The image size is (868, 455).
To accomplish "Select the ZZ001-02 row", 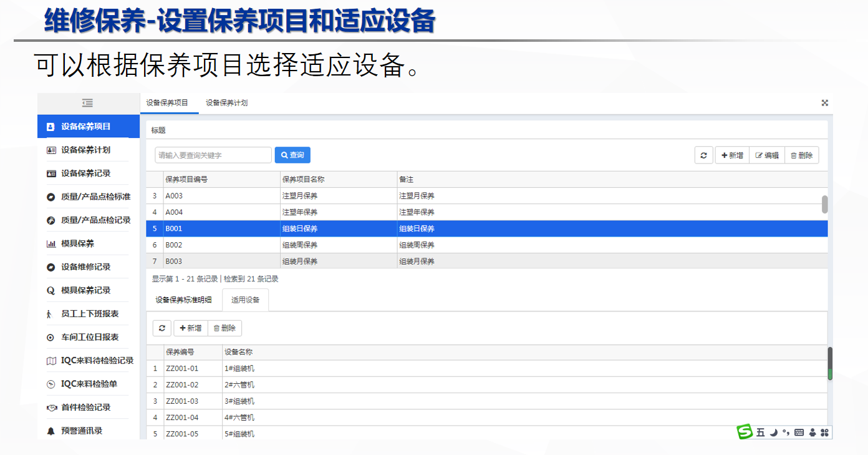I will point(487,384).
